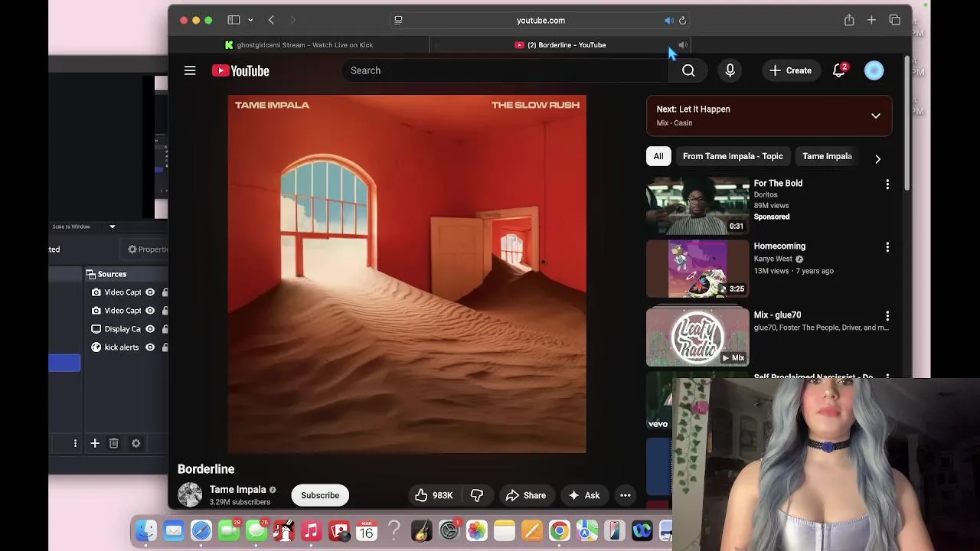The height and width of the screenshot is (551, 980).
Task: Open OBS Scale to Window dropdown
Action: click(112, 227)
